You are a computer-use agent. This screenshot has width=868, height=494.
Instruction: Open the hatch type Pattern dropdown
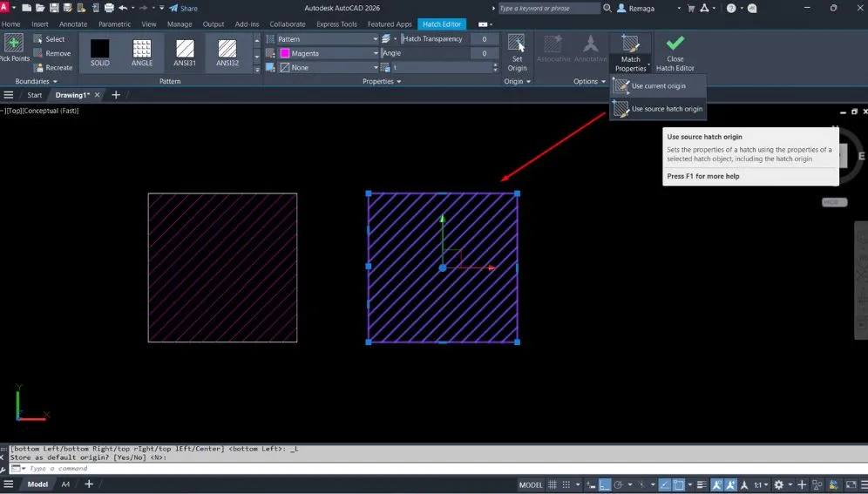[x=327, y=39]
